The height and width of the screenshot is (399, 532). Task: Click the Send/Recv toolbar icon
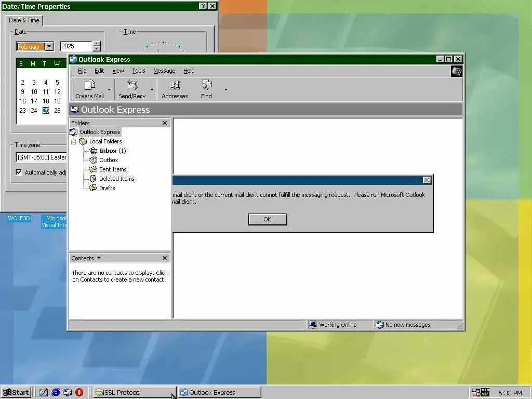[132, 85]
